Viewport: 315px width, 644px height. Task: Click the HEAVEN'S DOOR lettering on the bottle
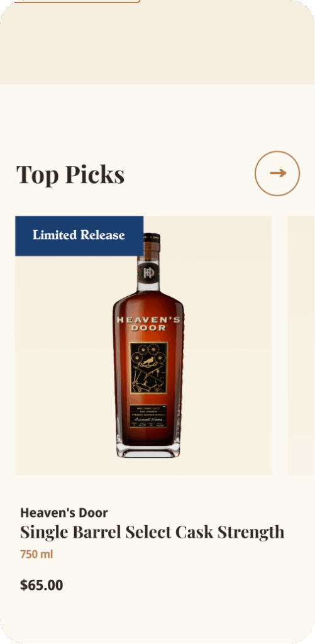[x=148, y=324]
